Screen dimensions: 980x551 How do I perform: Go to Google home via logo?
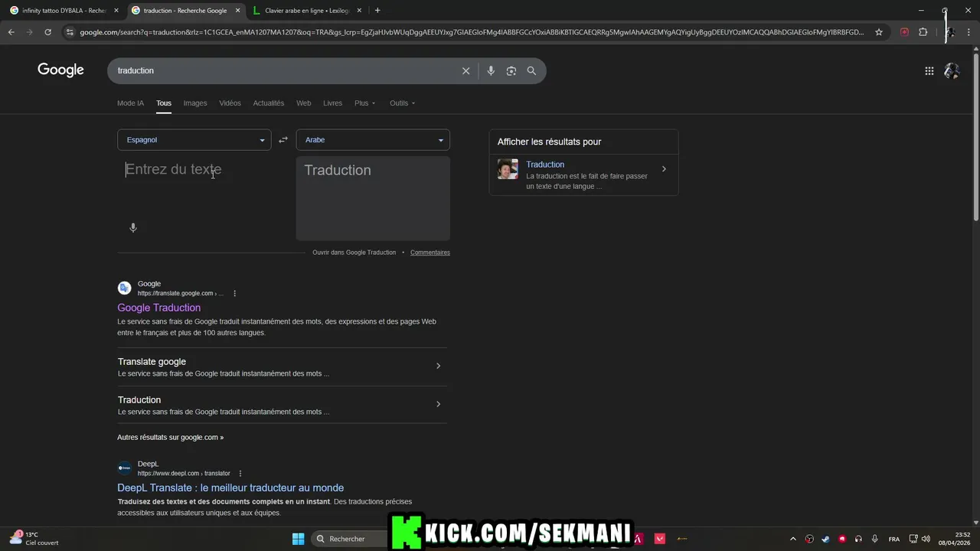point(60,70)
